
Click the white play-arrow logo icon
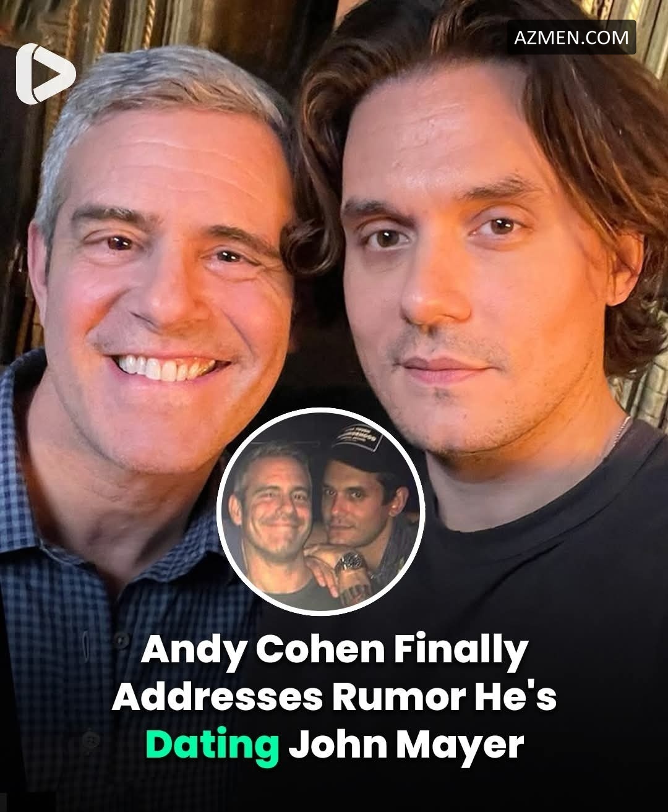point(45,74)
